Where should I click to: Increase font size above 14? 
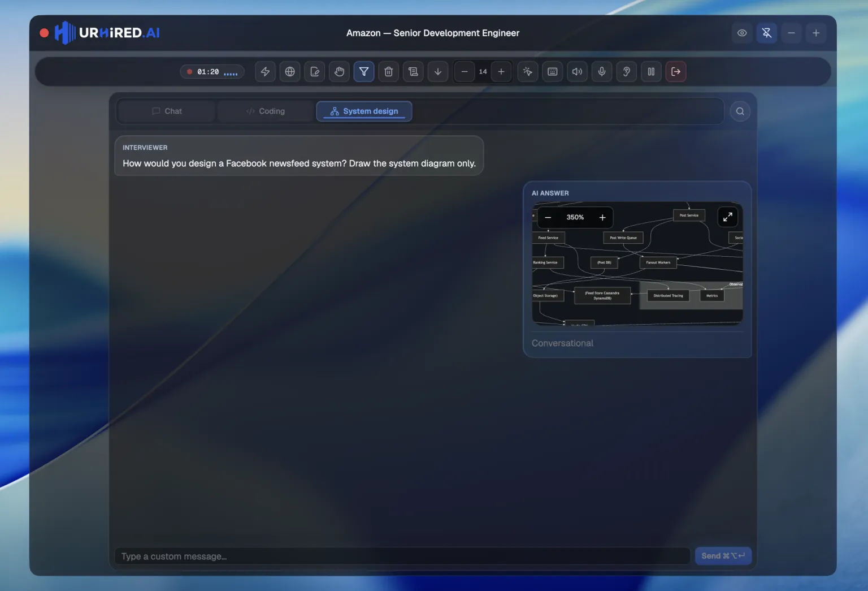coord(501,72)
